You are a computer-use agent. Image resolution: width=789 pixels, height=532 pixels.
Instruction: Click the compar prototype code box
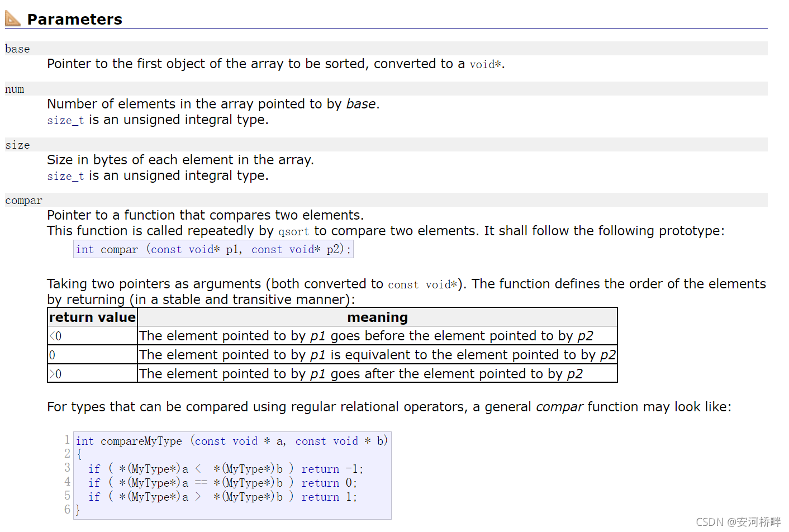(x=213, y=249)
